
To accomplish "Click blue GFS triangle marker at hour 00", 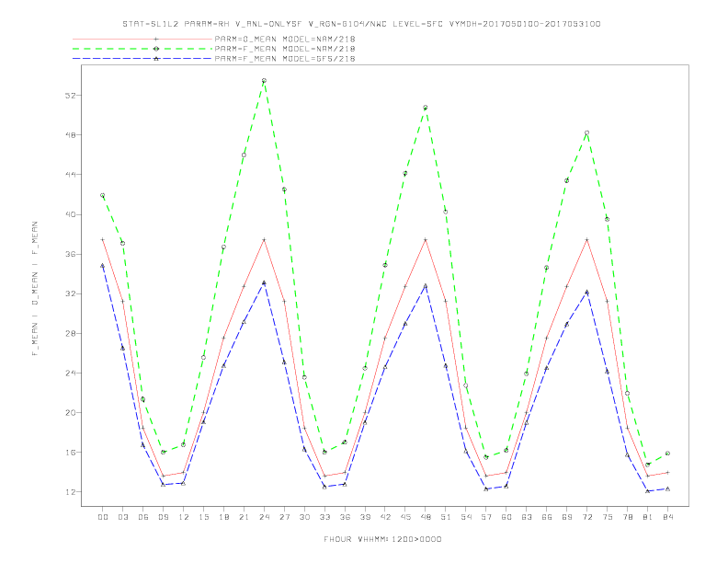I will tap(103, 265).
